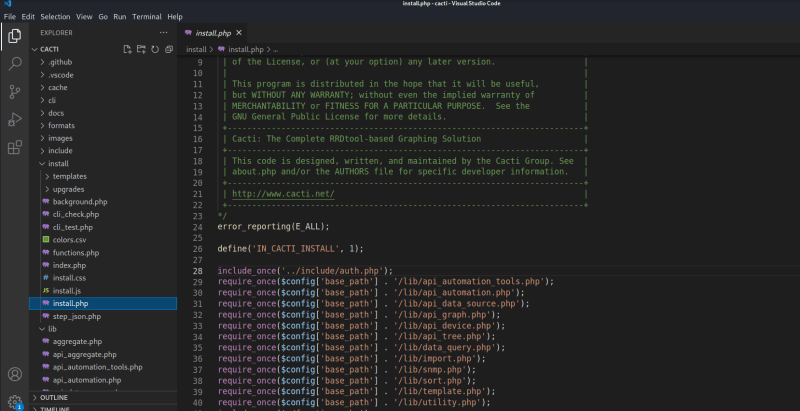Follow the http://www.cacti.net/ link

[283, 194]
